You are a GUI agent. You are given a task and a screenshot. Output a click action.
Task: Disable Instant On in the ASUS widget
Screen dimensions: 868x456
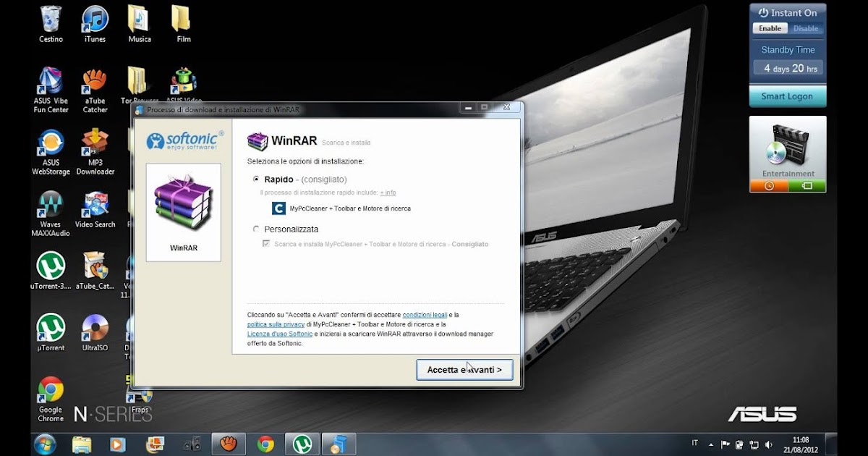(805, 28)
